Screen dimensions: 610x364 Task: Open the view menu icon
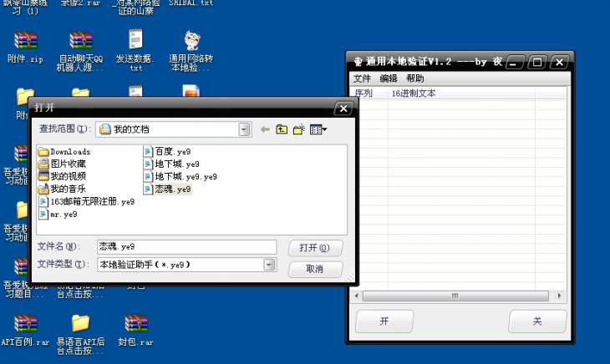pos(318,129)
